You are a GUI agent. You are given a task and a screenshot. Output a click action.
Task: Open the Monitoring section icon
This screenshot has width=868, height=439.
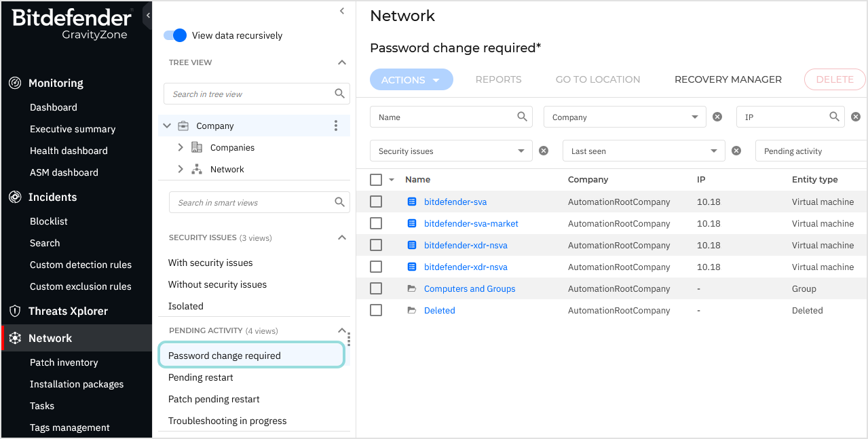pos(14,83)
